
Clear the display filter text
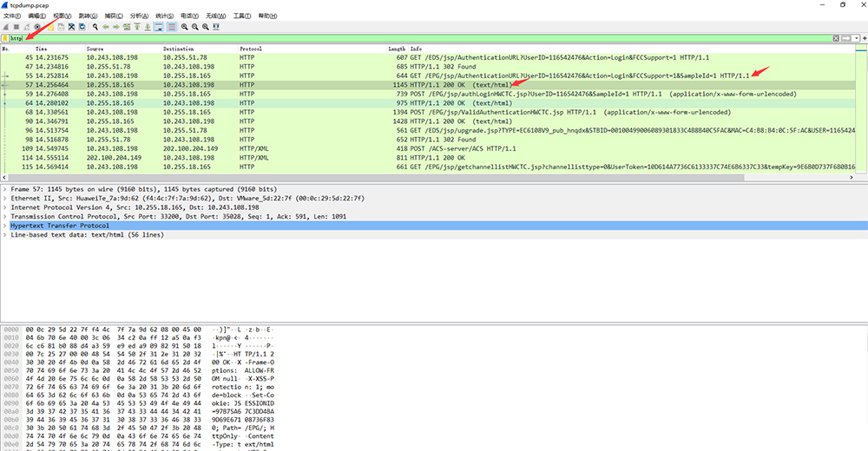[x=836, y=38]
